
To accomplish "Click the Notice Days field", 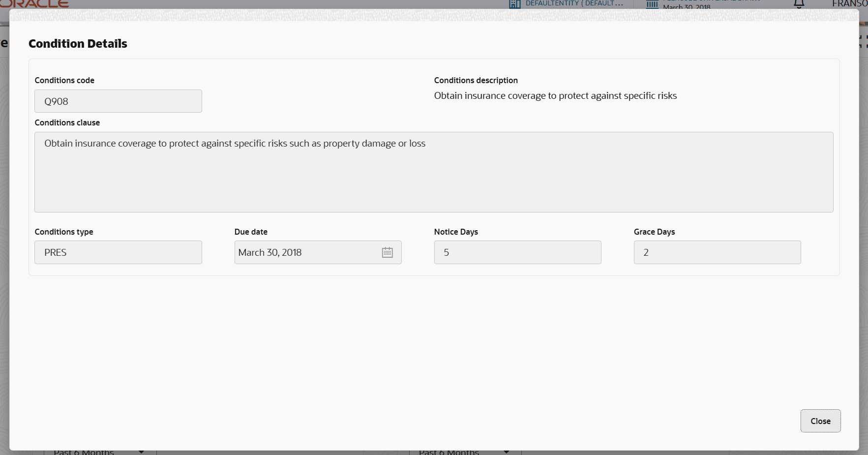I will click(x=517, y=252).
